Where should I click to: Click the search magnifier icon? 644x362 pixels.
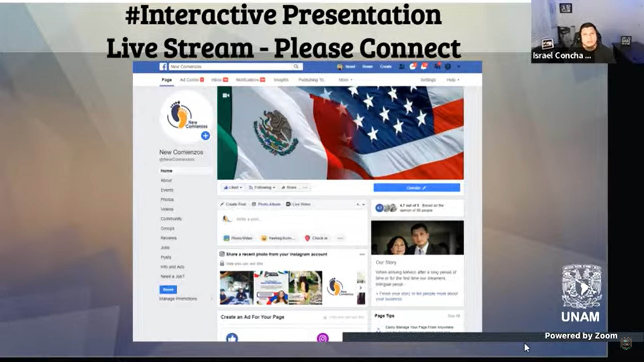pos(296,66)
